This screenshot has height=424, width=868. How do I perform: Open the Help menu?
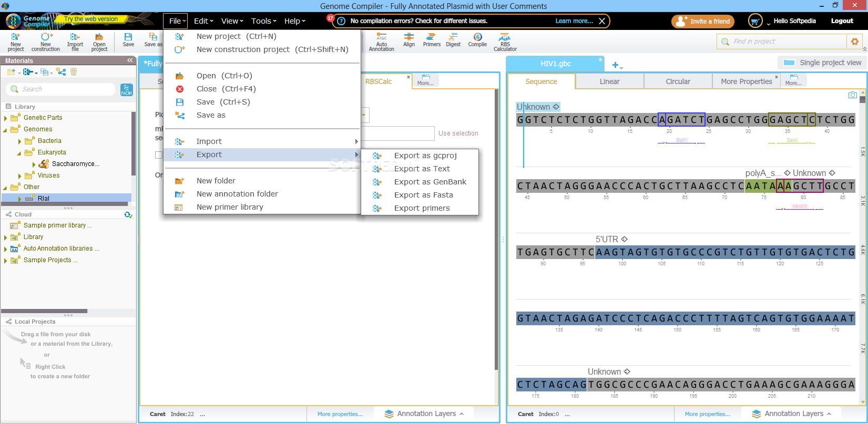(294, 21)
